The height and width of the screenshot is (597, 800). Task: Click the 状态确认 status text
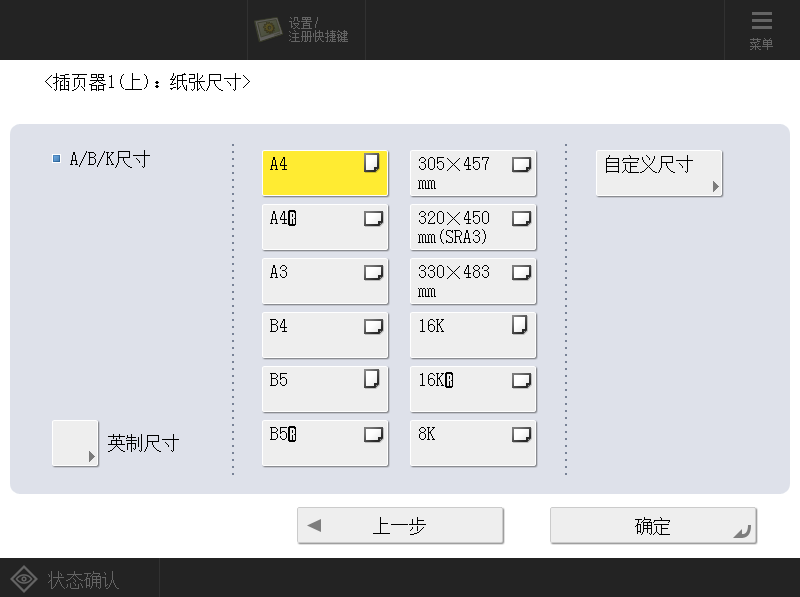(x=84, y=580)
